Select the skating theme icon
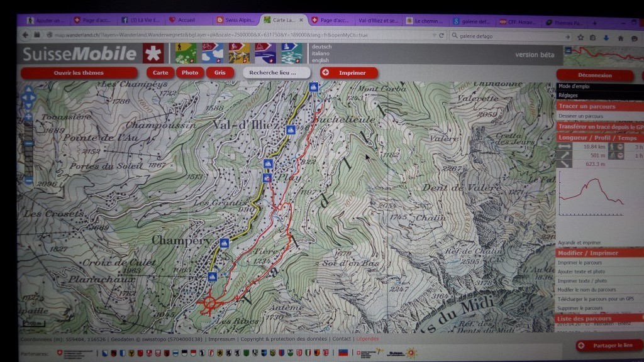 pyautogui.click(x=265, y=53)
